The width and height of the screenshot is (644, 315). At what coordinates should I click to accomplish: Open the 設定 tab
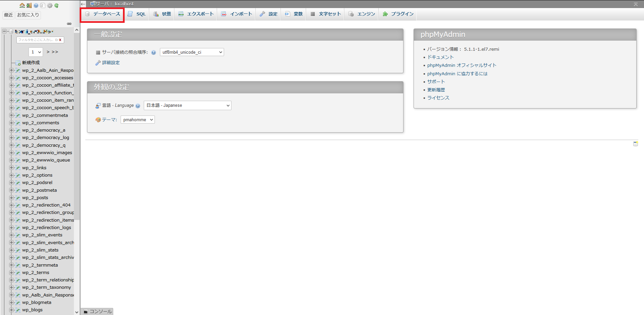(x=268, y=14)
